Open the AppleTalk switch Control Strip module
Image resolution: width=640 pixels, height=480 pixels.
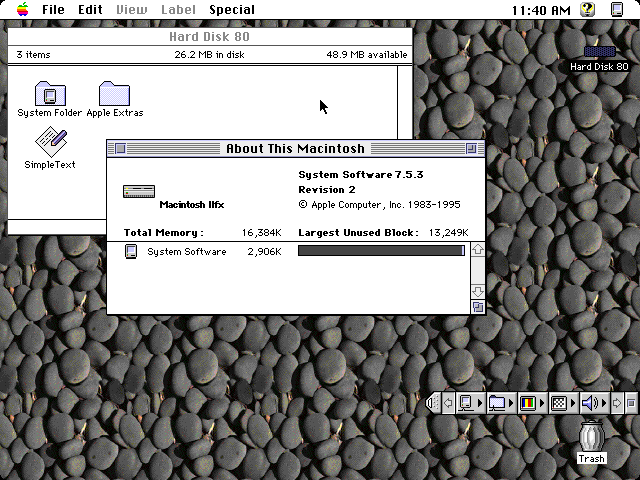click(470, 403)
